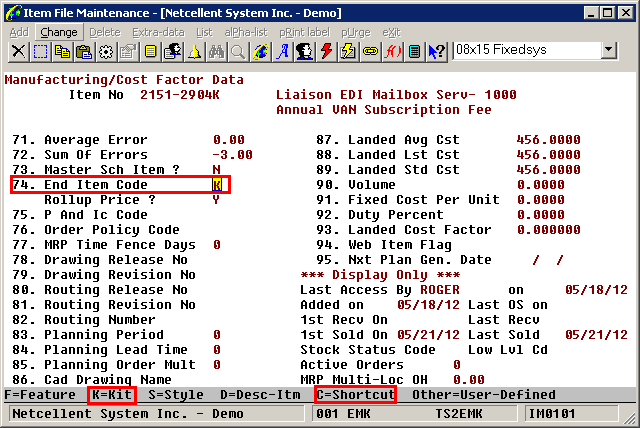
Task: Open the yellow gear settings icon
Action: [x=107, y=52]
